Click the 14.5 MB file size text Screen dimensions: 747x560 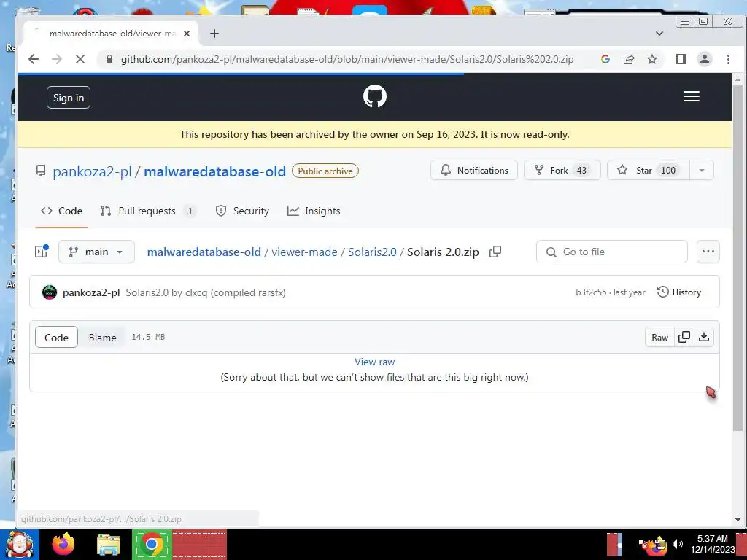(148, 337)
